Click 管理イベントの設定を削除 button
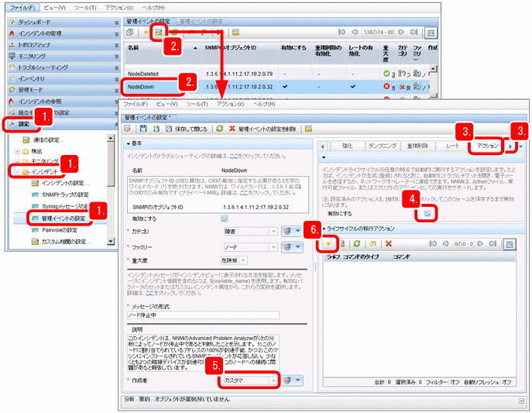 [x=263, y=129]
